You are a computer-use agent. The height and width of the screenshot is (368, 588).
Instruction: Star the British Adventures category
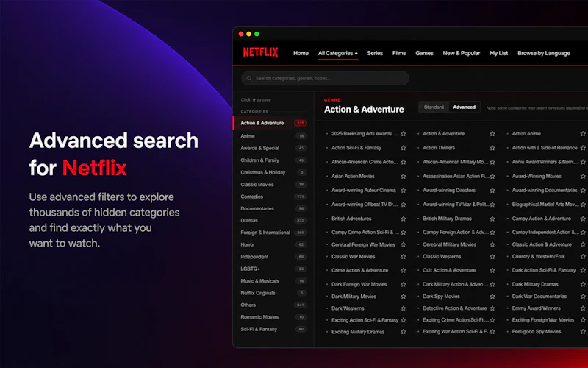pyautogui.click(x=403, y=219)
